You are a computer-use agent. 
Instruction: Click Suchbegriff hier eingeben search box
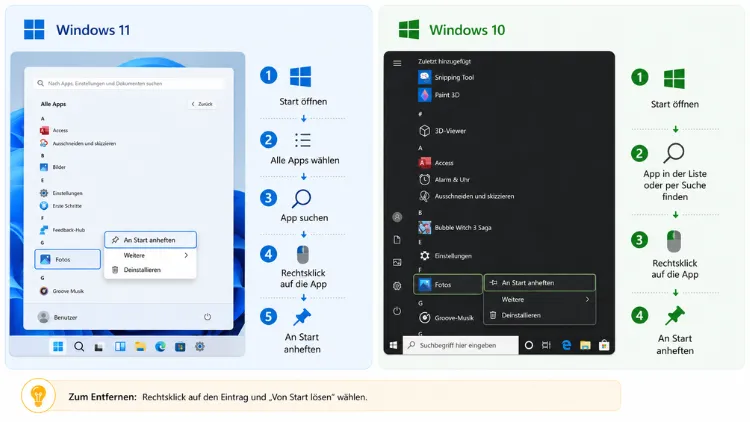pyautogui.click(x=461, y=345)
